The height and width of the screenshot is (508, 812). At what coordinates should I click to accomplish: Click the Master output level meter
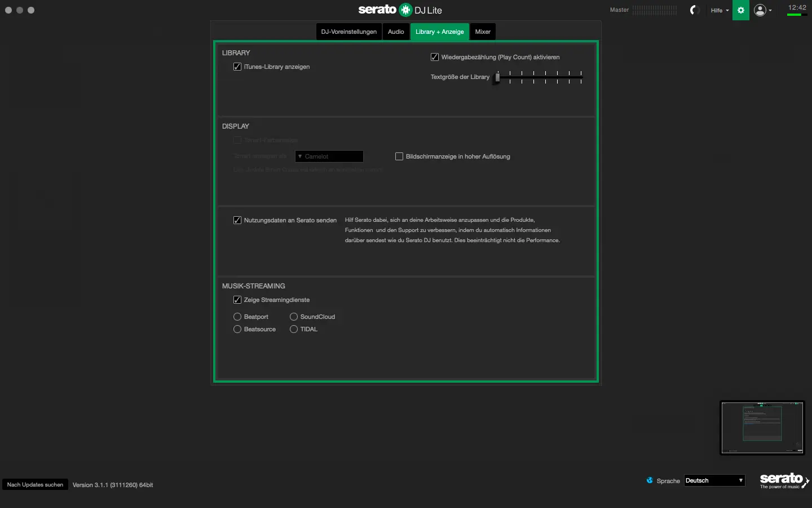[654, 10]
